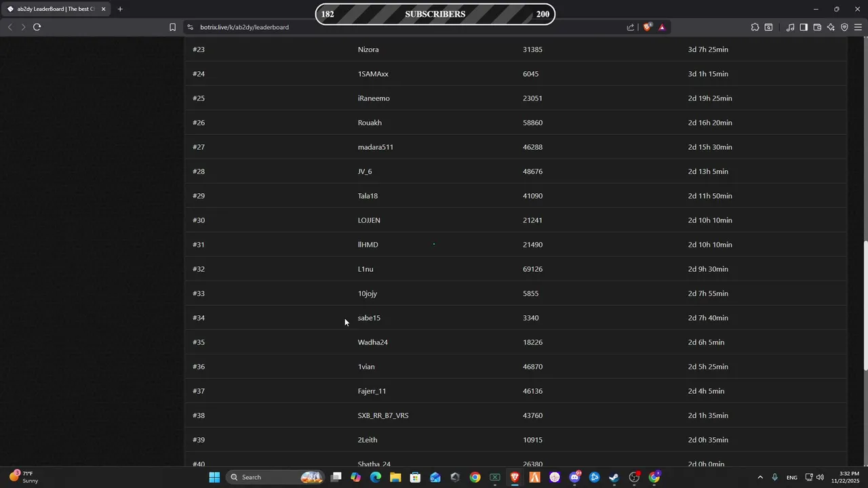Open Discord from the taskbar
Image resolution: width=868 pixels, height=488 pixels.
574,477
